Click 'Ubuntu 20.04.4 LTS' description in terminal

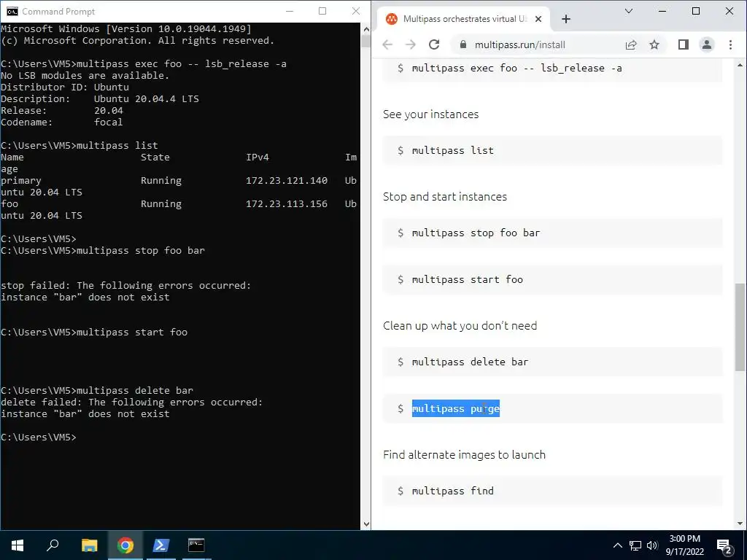[x=146, y=99]
